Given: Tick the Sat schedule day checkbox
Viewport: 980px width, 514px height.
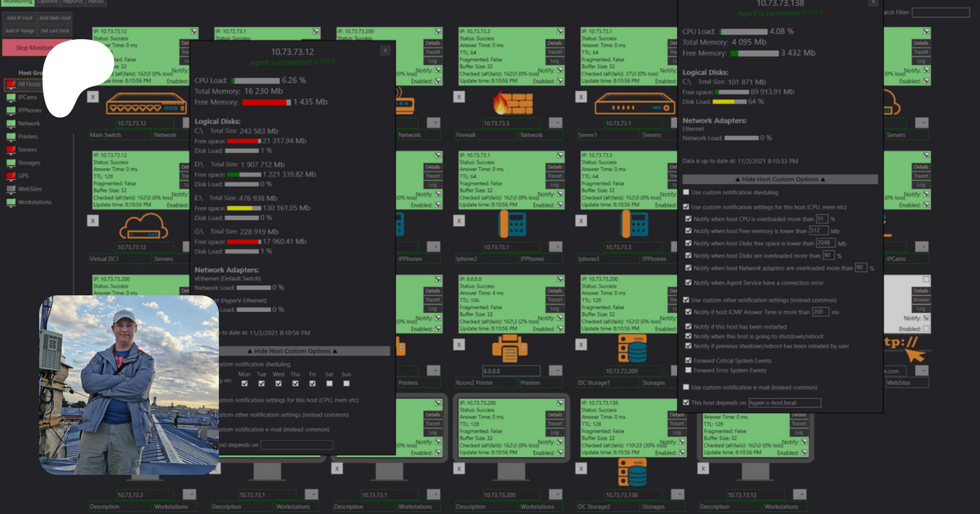Looking at the screenshot, I should coord(329,383).
